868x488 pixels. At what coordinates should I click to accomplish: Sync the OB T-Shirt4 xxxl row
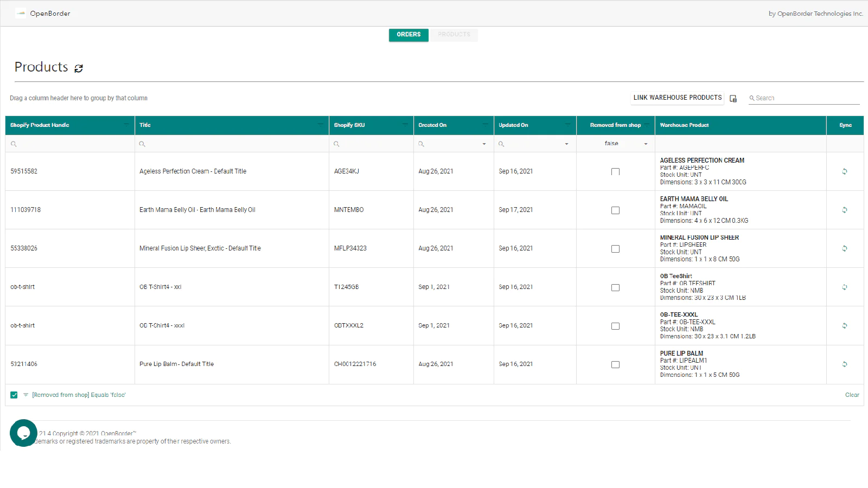tap(845, 326)
